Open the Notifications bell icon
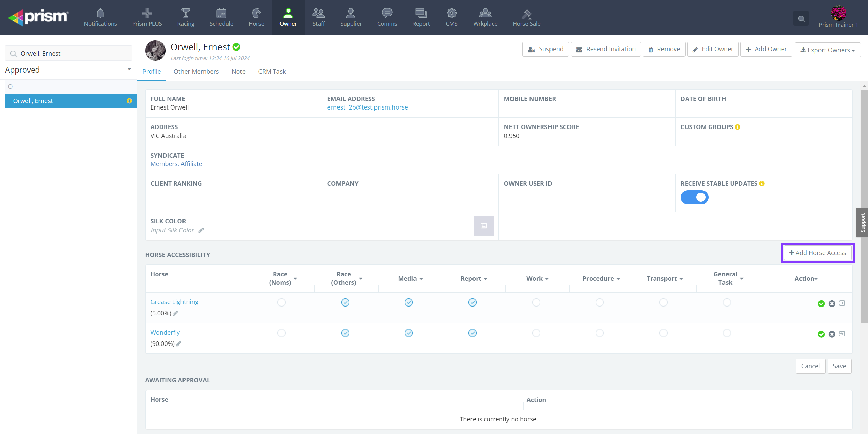 (x=100, y=14)
